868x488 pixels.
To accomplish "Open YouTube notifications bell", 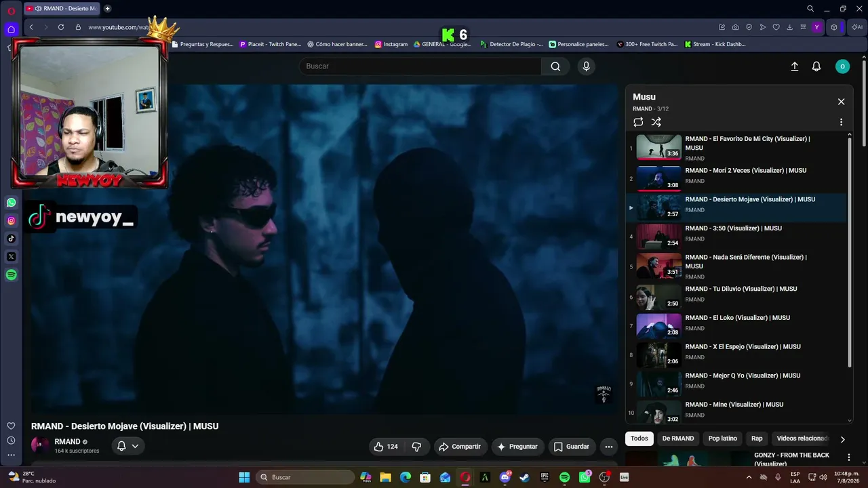I will click(x=816, y=66).
